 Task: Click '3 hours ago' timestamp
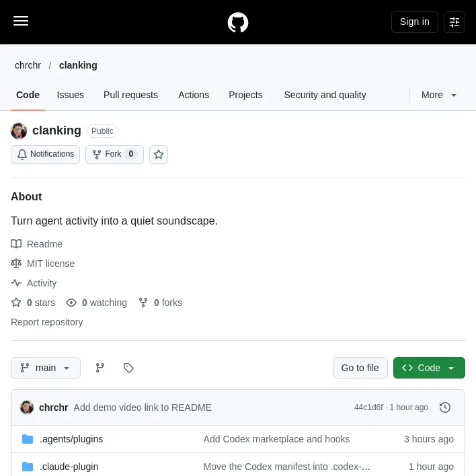(x=428, y=439)
